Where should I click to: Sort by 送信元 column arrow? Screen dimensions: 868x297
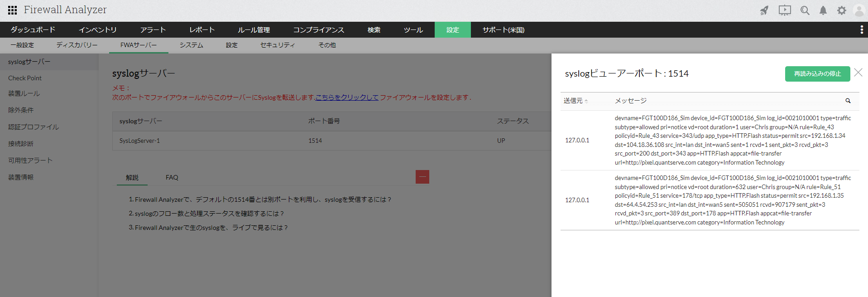pos(586,101)
